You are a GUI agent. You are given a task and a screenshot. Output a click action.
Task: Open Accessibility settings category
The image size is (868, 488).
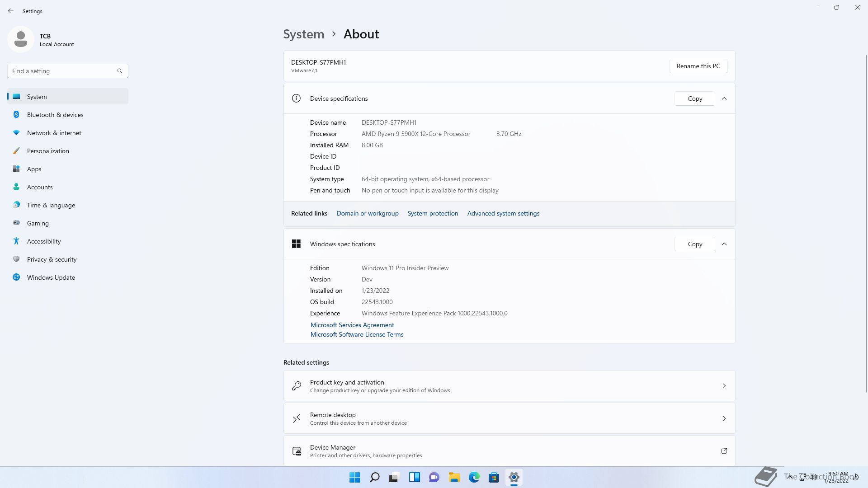coord(68,241)
